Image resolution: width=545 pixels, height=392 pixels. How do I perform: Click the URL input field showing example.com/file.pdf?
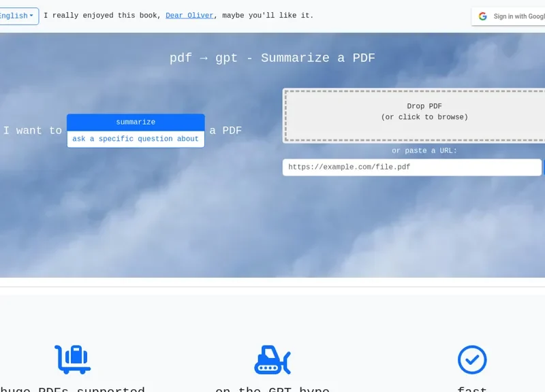[x=412, y=167]
